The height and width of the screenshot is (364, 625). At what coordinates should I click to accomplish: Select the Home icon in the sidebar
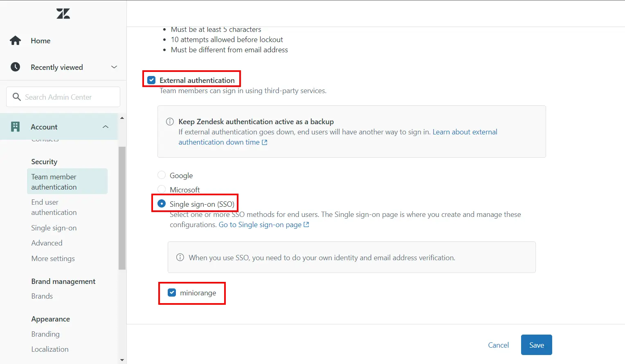point(15,40)
